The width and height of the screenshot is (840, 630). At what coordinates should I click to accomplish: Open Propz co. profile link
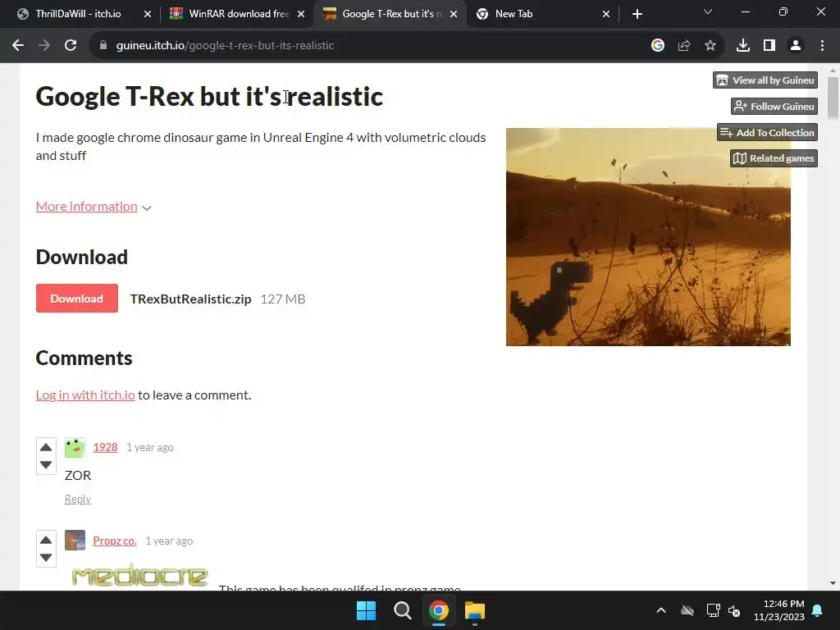click(115, 541)
